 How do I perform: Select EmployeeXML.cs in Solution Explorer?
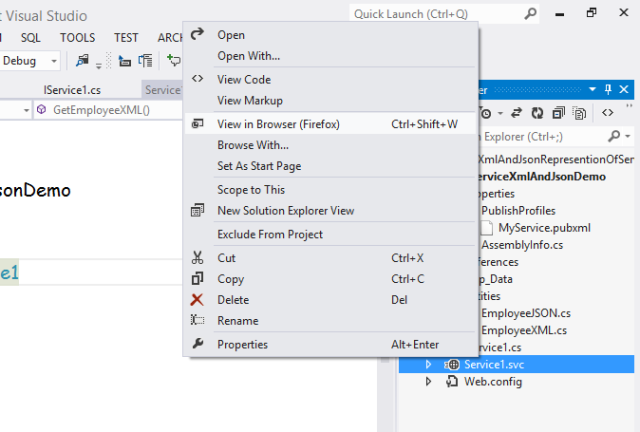click(x=524, y=330)
